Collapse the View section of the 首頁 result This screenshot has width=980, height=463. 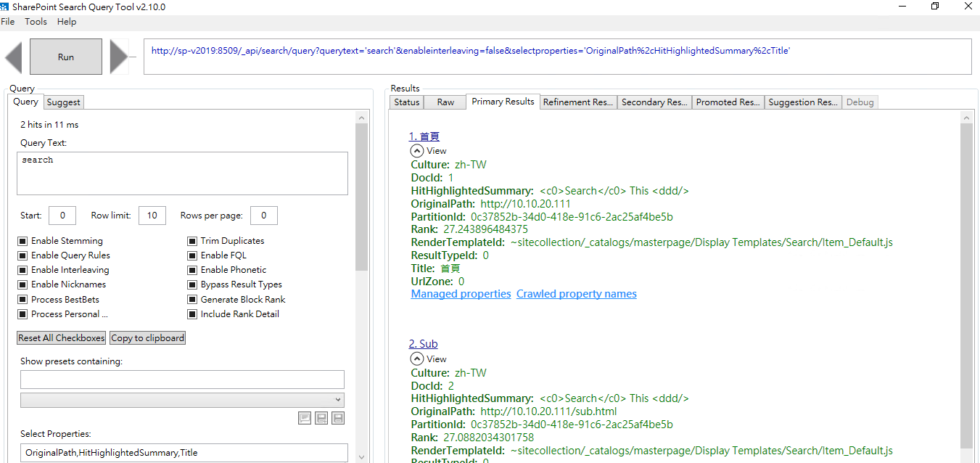tap(417, 150)
